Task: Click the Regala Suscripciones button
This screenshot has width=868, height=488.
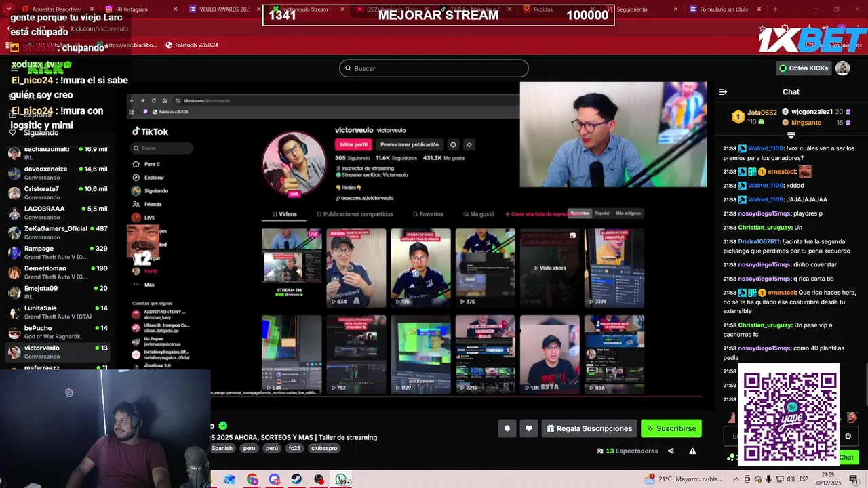Action: pyautogui.click(x=589, y=428)
